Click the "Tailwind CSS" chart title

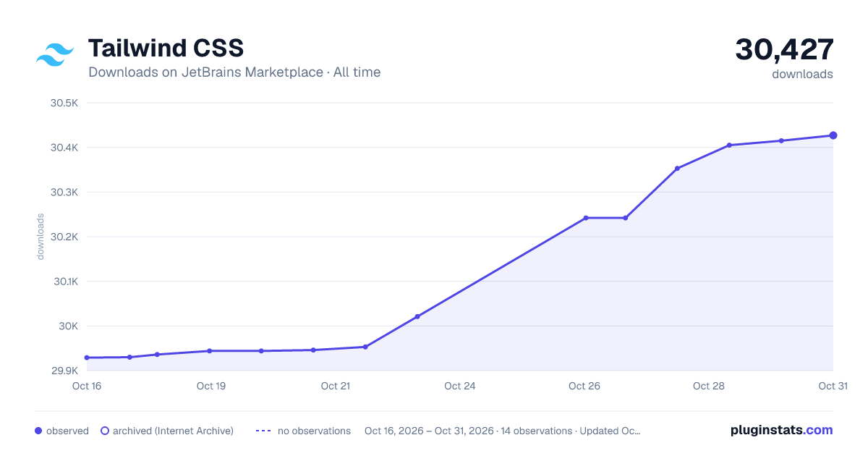(166, 48)
